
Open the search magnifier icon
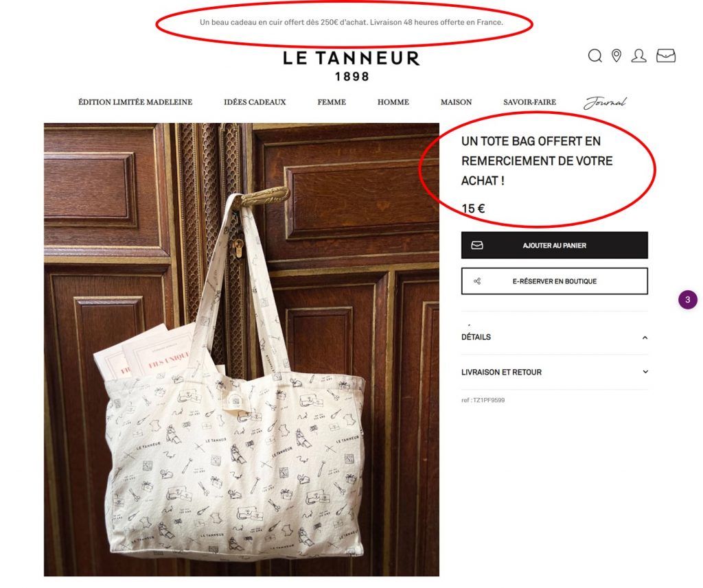click(595, 56)
